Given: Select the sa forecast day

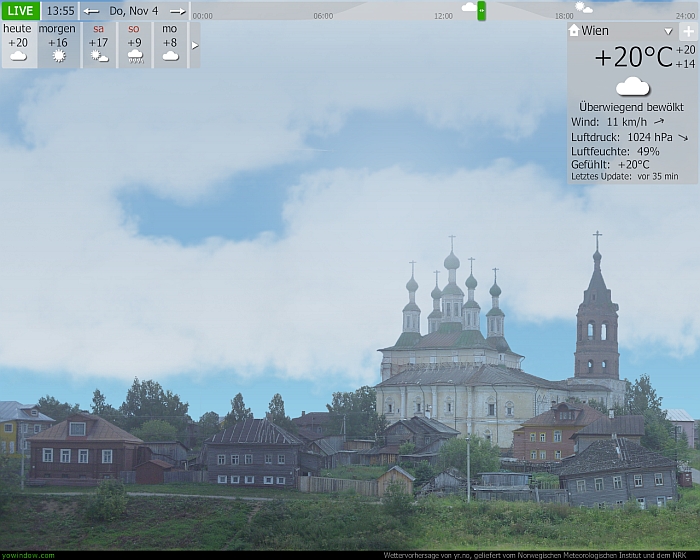Looking at the screenshot, I should 99,45.
